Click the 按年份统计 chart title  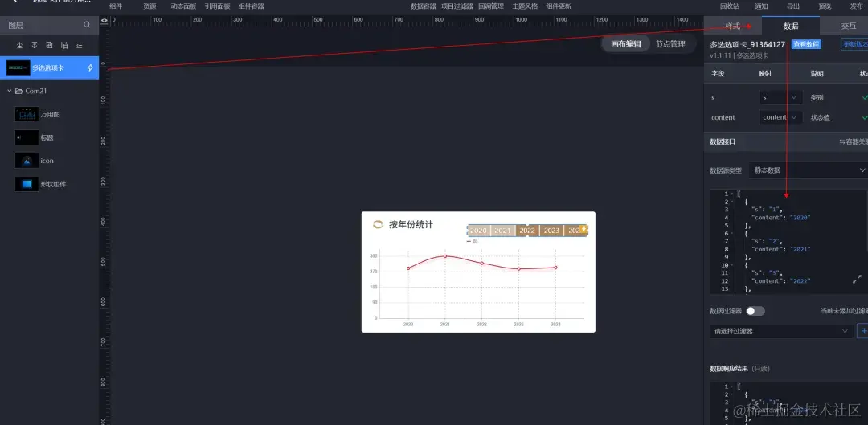[411, 224]
